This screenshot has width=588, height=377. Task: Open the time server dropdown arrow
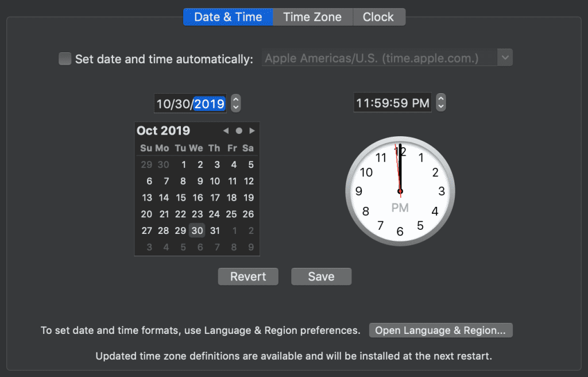pos(505,58)
